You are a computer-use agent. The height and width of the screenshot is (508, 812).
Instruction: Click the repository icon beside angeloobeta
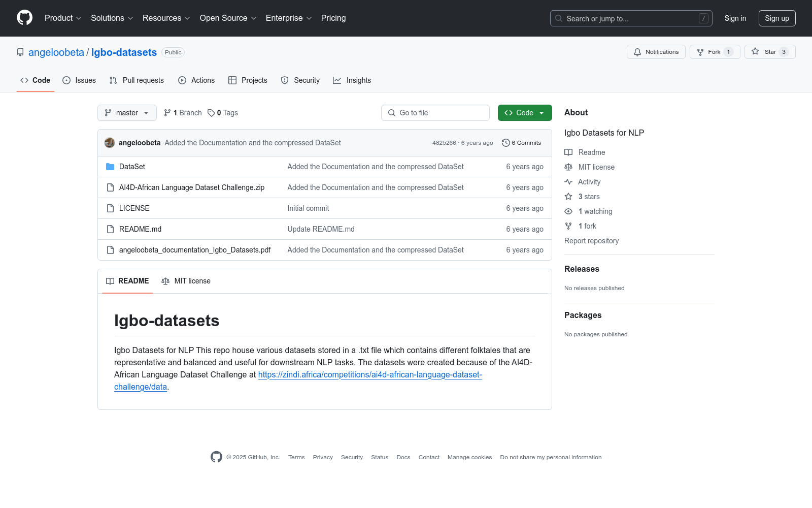20,52
